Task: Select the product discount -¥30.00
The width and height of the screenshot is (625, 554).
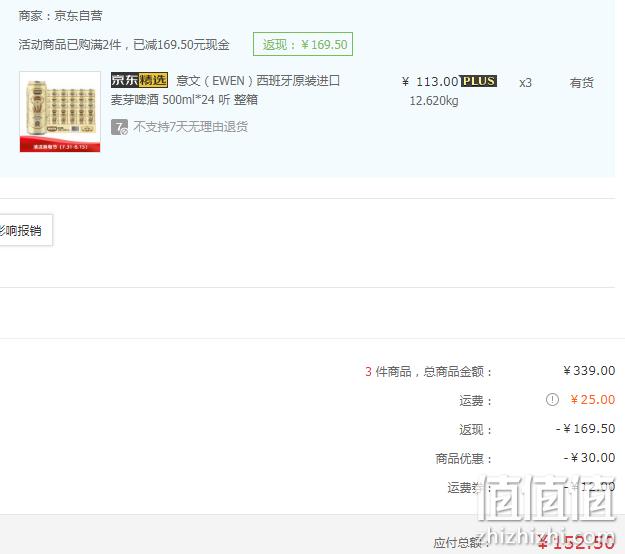Action: pos(590,458)
